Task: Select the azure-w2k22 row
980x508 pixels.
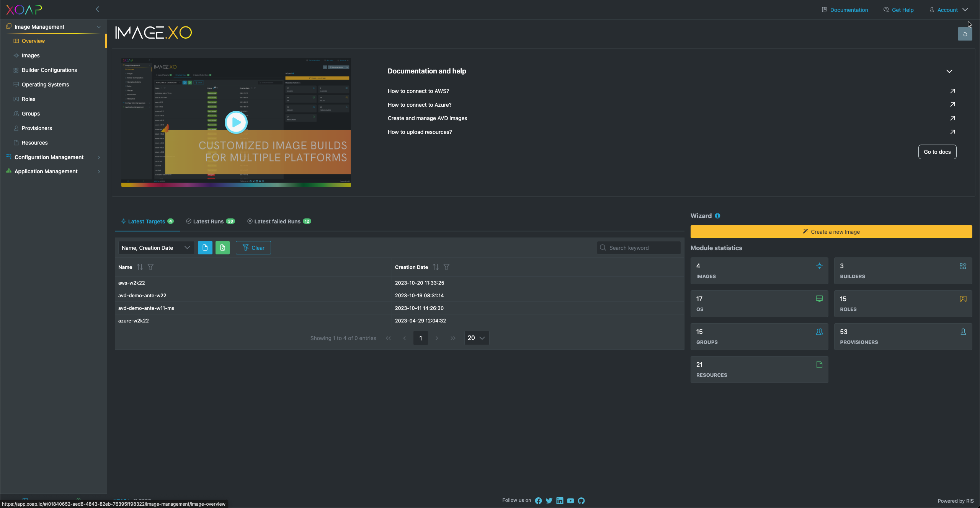Action: pos(399,321)
